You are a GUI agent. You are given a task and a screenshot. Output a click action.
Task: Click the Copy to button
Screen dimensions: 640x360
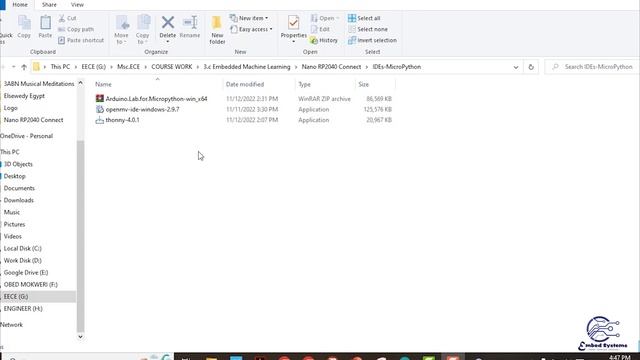[143, 29]
